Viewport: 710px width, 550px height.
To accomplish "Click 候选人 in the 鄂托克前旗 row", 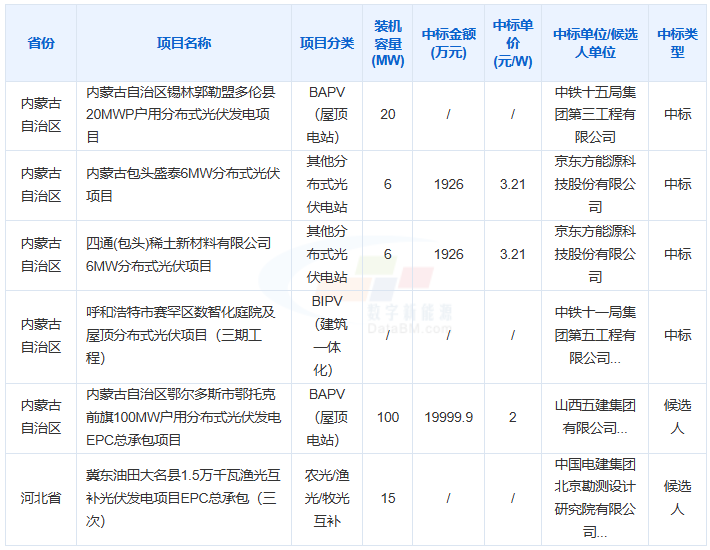I will (677, 417).
